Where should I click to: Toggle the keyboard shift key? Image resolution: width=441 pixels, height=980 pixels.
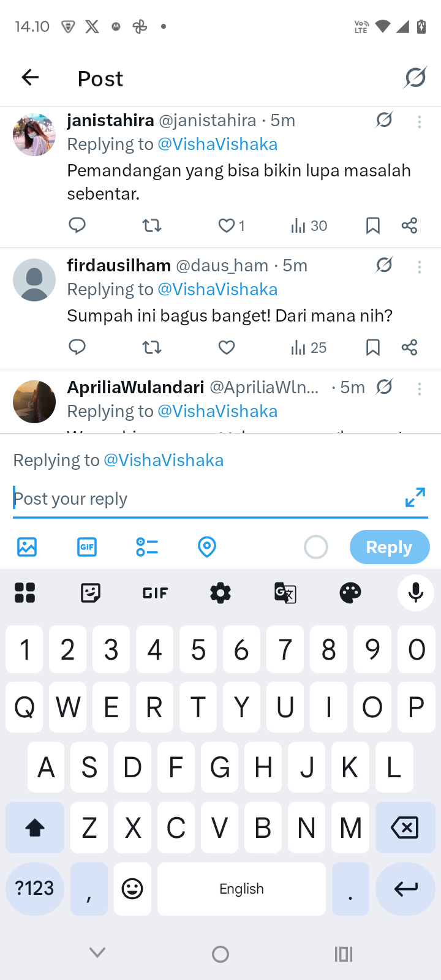pos(35,827)
